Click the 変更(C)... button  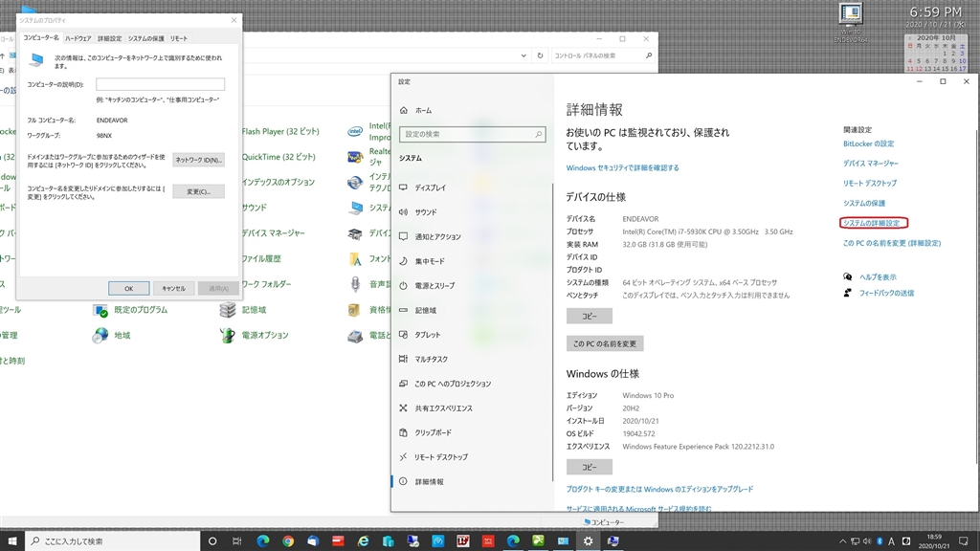(x=198, y=191)
